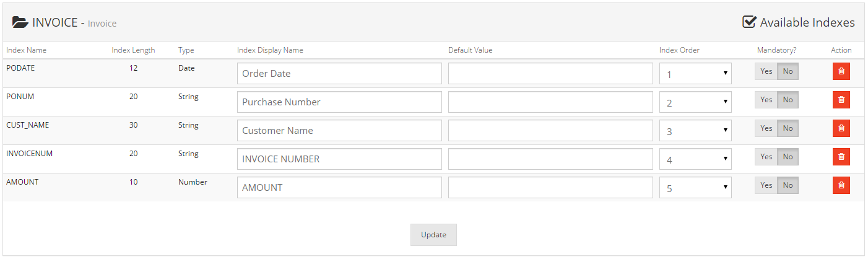868x259 pixels.
Task: Click trash icon for CUST_NAME
Action: point(841,128)
